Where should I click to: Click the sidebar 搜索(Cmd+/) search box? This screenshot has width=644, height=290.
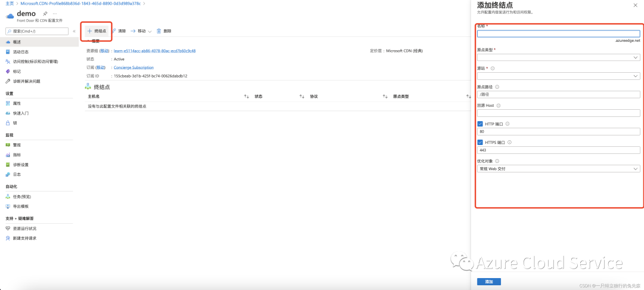tap(38, 31)
